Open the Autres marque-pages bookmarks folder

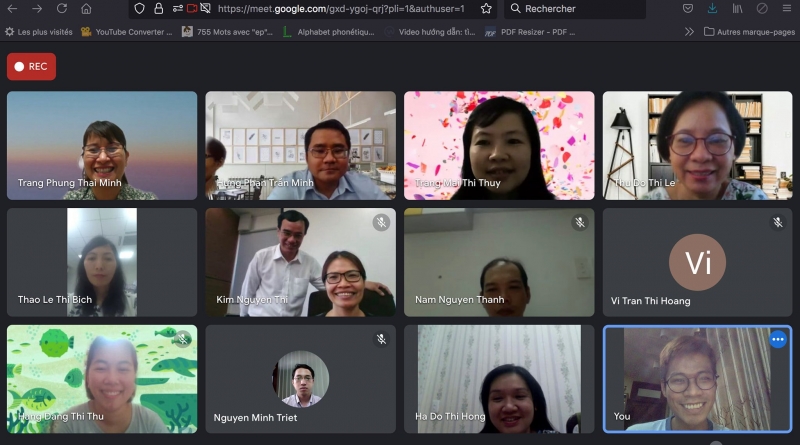point(749,32)
